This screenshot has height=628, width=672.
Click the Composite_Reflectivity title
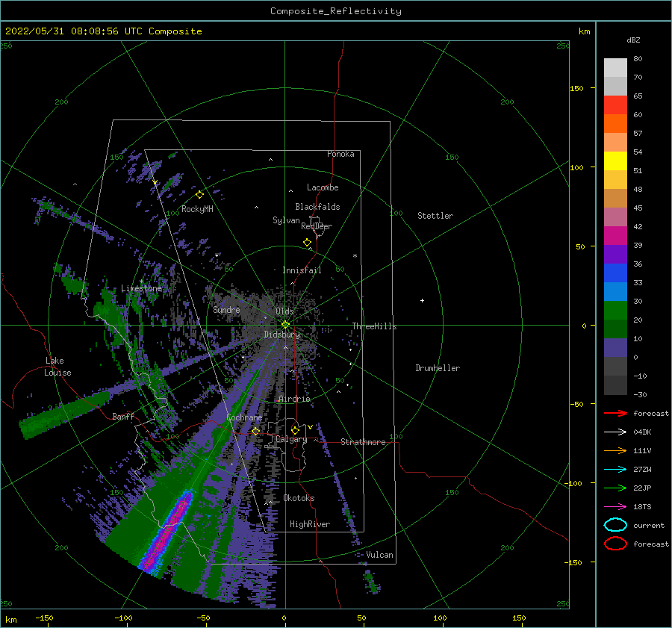click(336, 11)
